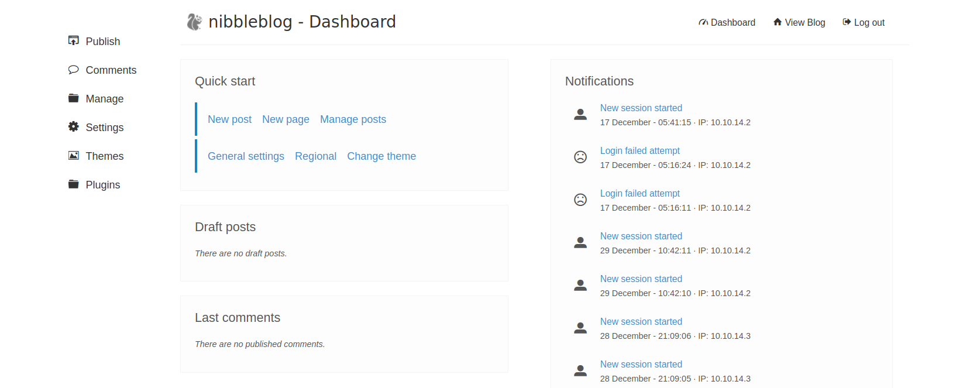
Task: Open General settings from Quick start
Action: pos(246,156)
